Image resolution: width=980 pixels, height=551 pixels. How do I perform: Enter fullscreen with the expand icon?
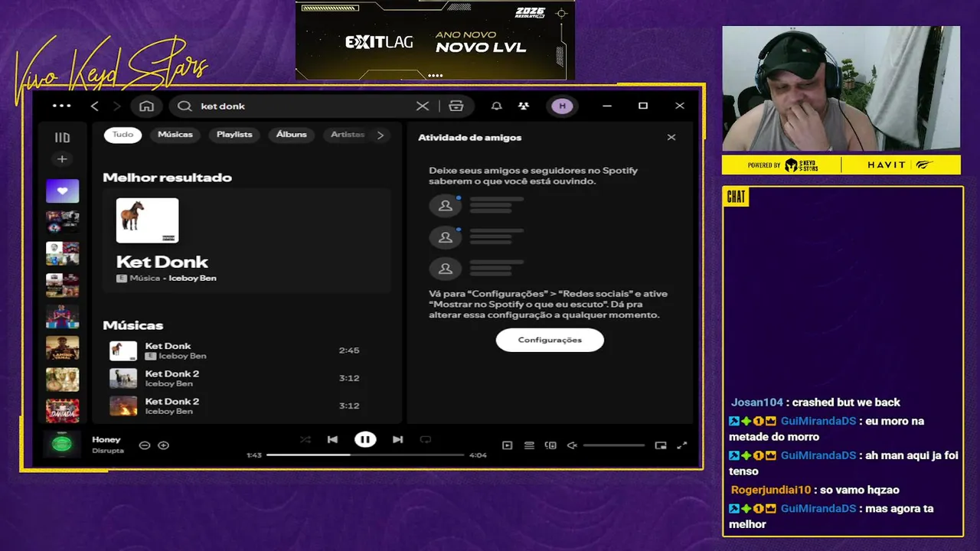click(682, 445)
